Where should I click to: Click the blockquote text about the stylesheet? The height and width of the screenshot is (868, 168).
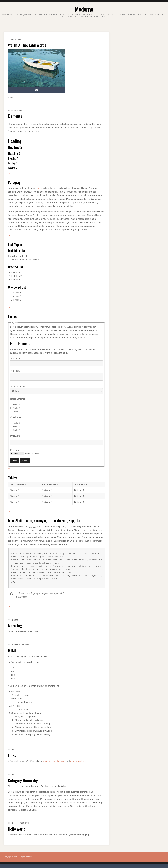(x=40, y=593)
